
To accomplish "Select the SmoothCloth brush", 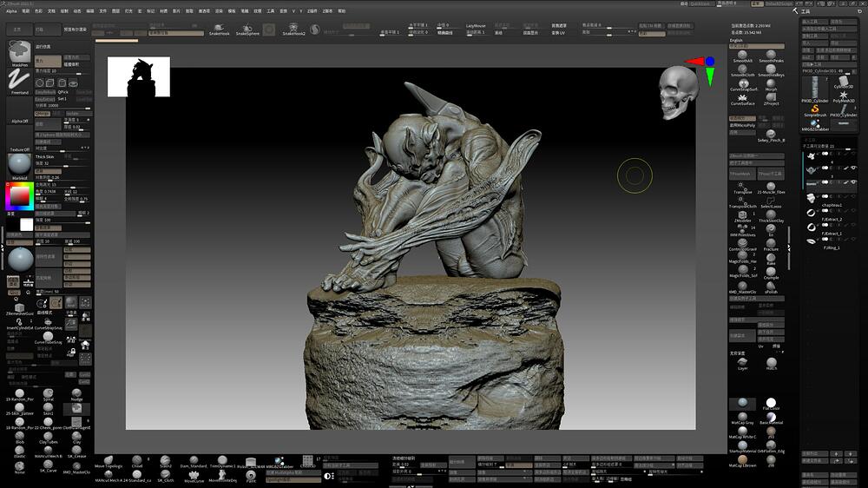I will click(x=742, y=70).
